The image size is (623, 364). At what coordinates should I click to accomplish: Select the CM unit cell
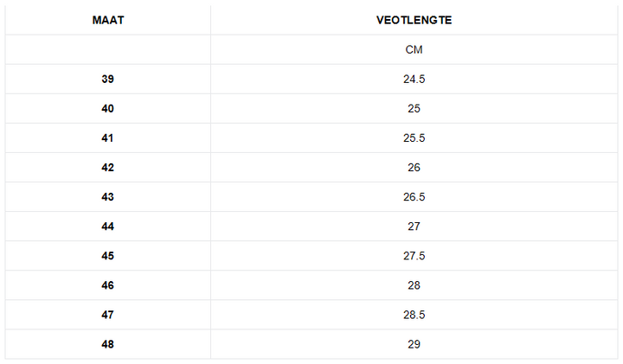[x=414, y=49]
